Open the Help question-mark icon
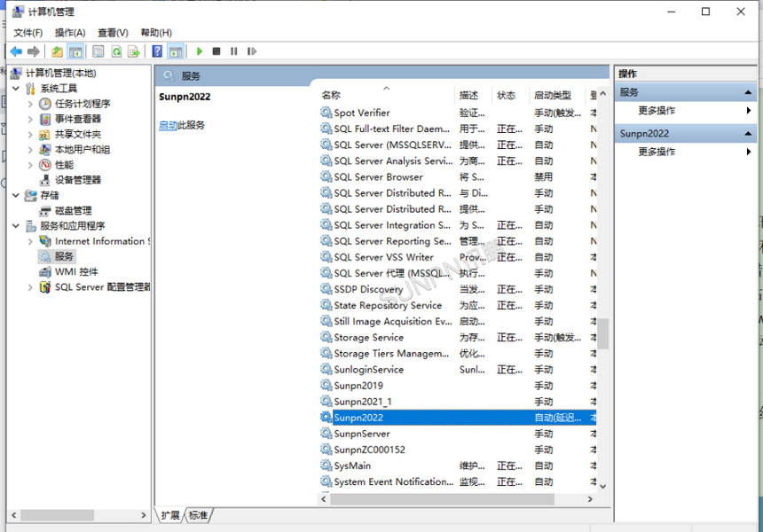Screen dimensions: 763x532 coord(157,51)
